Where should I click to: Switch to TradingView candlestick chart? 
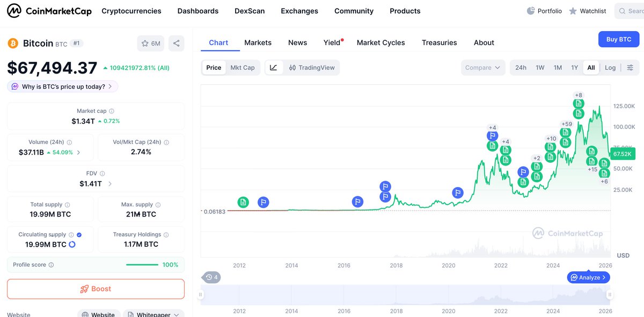coord(312,68)
